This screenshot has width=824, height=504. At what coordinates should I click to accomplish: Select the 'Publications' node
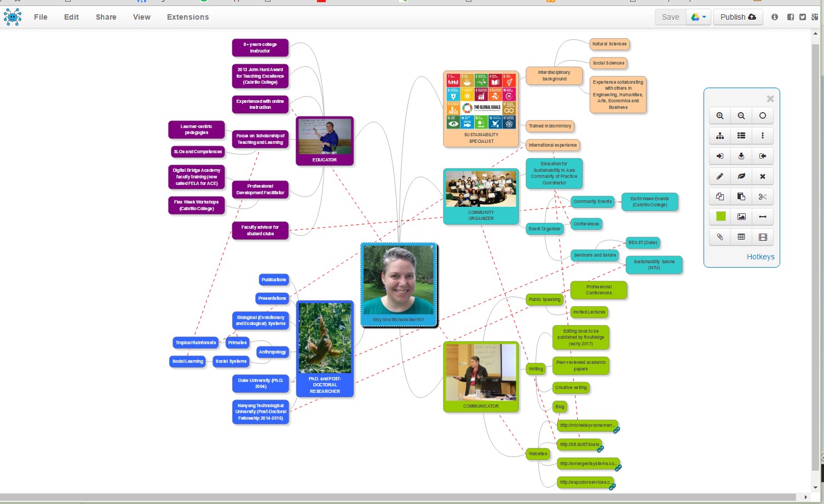pos(274,280)
